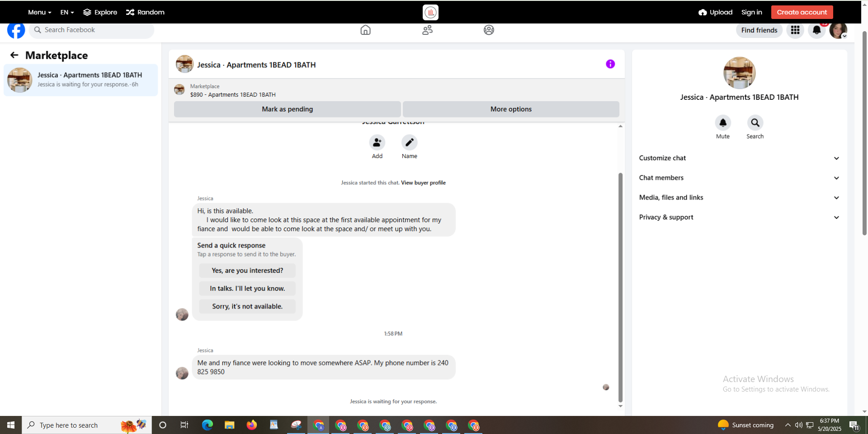Add people with the Add icon
Image resolution: width=868 pixels, height=434 pixels.
[x=377, y=143]
